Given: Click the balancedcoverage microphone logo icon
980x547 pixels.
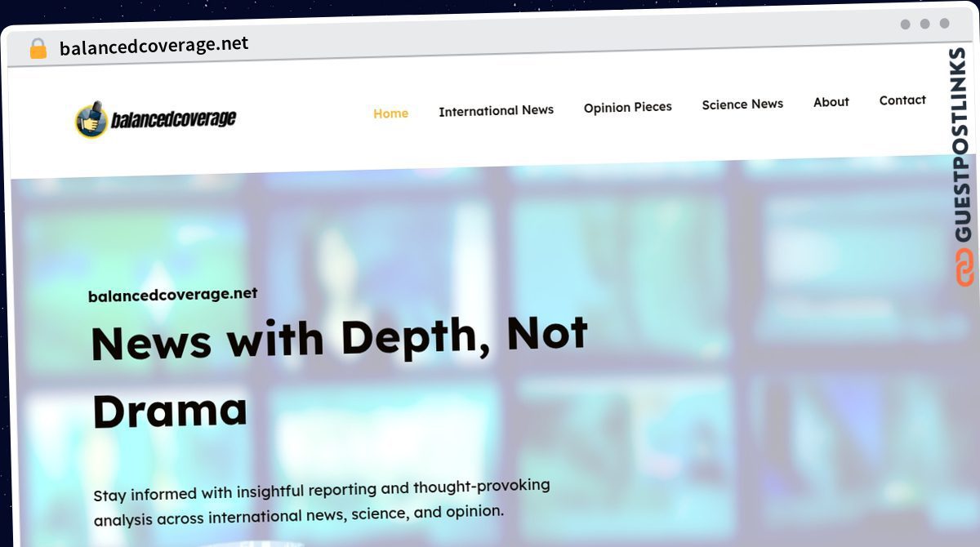Looking at the screenshot, I should tap(91, 120).
